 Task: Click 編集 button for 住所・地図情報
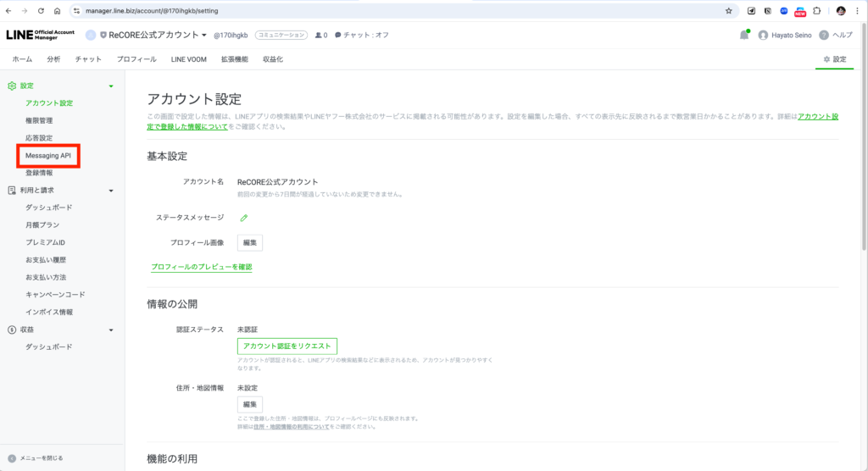point(250,404)
